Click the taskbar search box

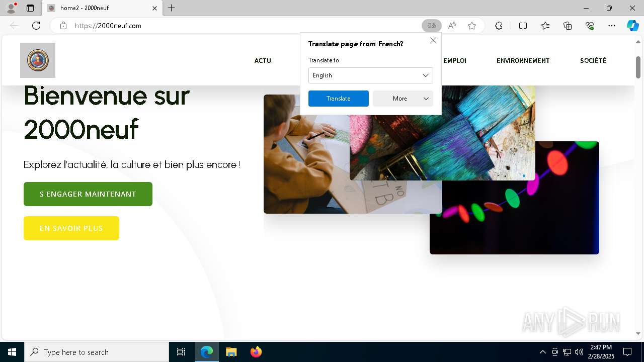97,352
